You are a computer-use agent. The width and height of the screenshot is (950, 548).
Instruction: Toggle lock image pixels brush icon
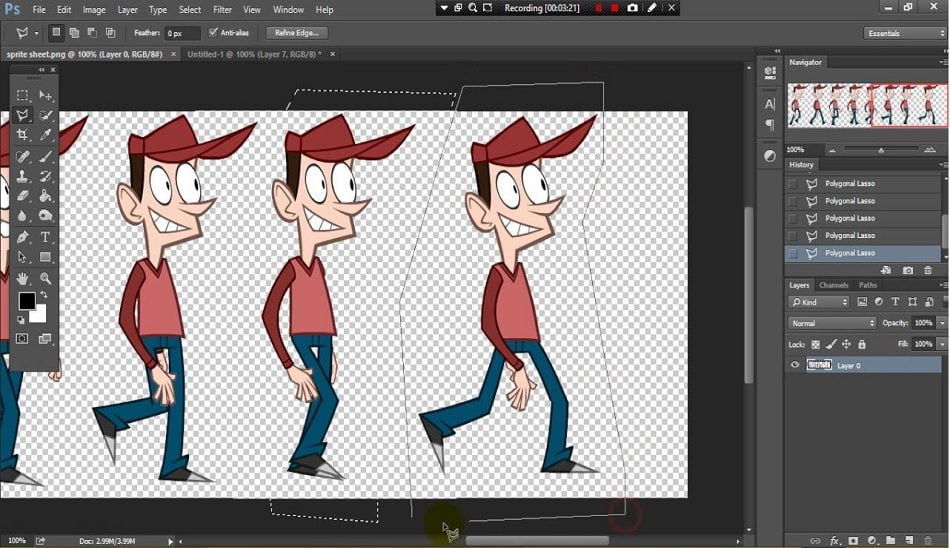click(831, 344)
